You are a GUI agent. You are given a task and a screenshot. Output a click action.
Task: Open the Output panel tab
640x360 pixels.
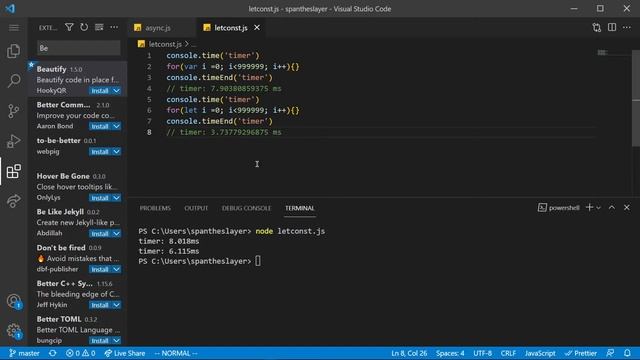pyautogui.click(x=196, y=208)
